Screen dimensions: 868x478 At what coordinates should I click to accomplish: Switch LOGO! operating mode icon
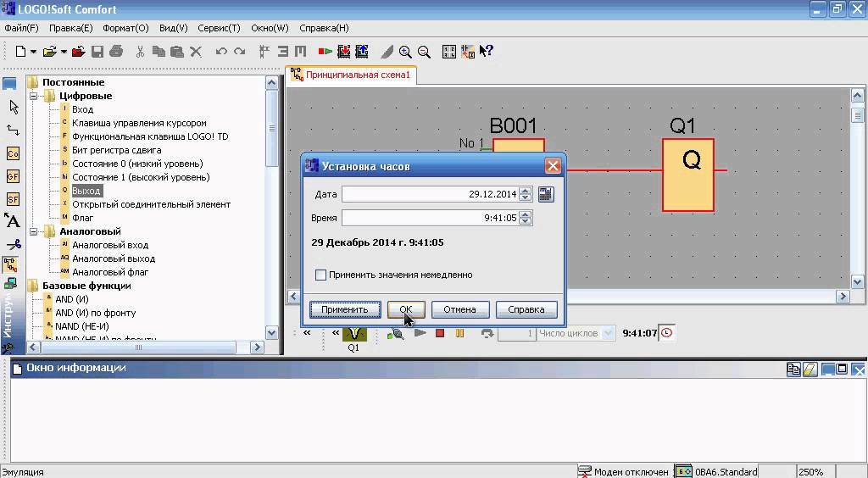(325, 52)
